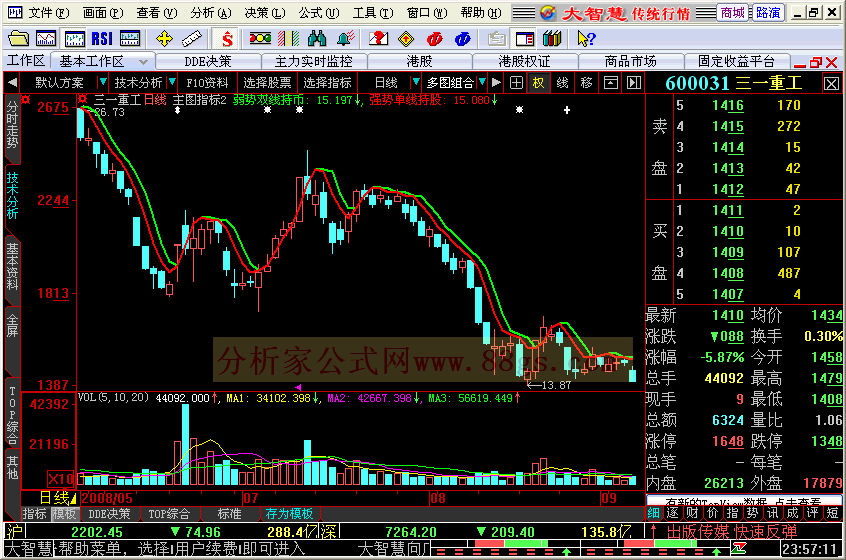Click the 商城 button

pos(732,12)
